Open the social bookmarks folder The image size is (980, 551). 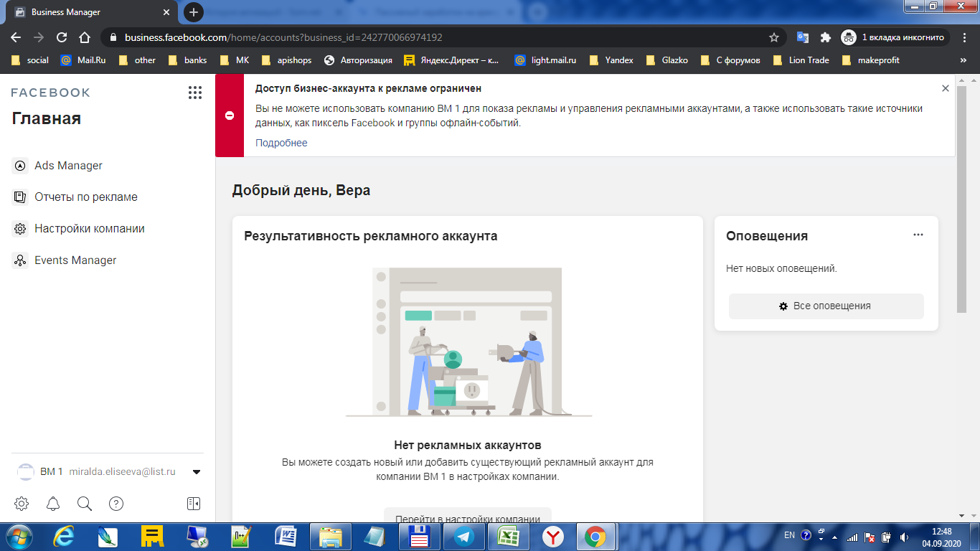[30, 60]
